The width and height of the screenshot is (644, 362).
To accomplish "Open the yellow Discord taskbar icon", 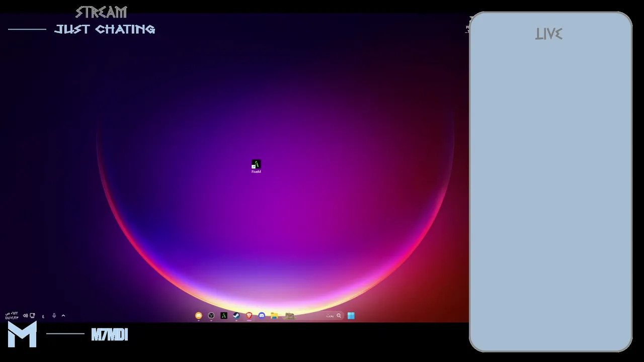I will (199, 316).
